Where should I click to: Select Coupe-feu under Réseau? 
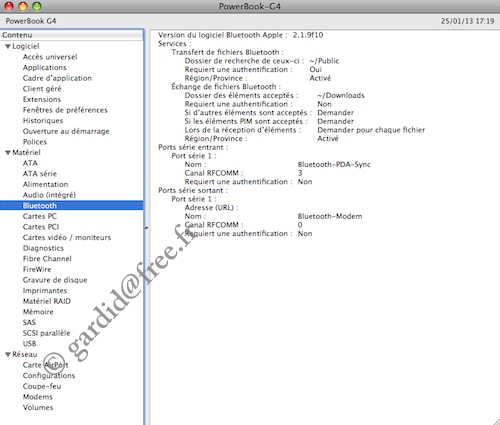(42, 386)
